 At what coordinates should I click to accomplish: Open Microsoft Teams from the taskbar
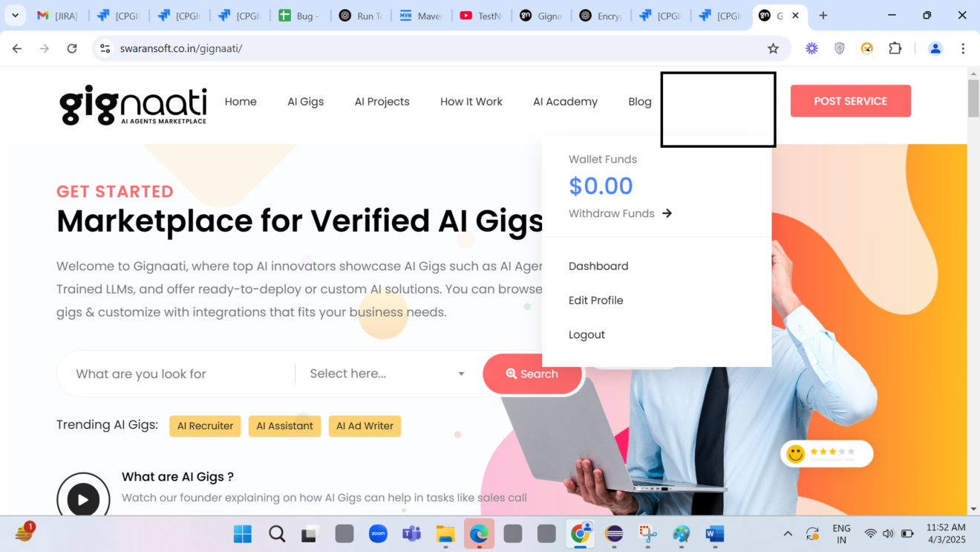point(411,533)
